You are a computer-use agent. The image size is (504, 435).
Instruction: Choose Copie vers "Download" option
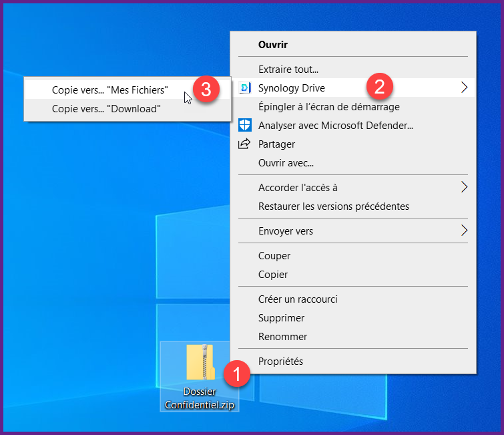[x=106, y=109]
